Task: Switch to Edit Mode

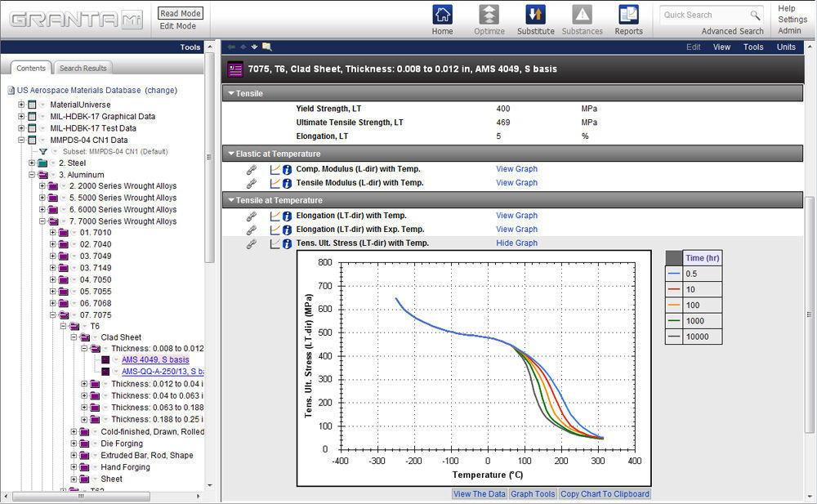Action: (x=179, y=25)
